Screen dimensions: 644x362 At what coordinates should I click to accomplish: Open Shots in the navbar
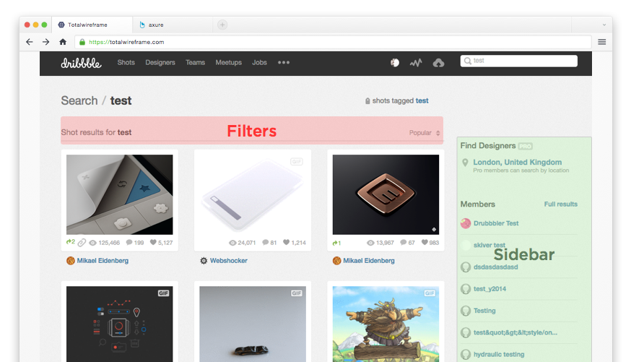(x=126, y=62)
